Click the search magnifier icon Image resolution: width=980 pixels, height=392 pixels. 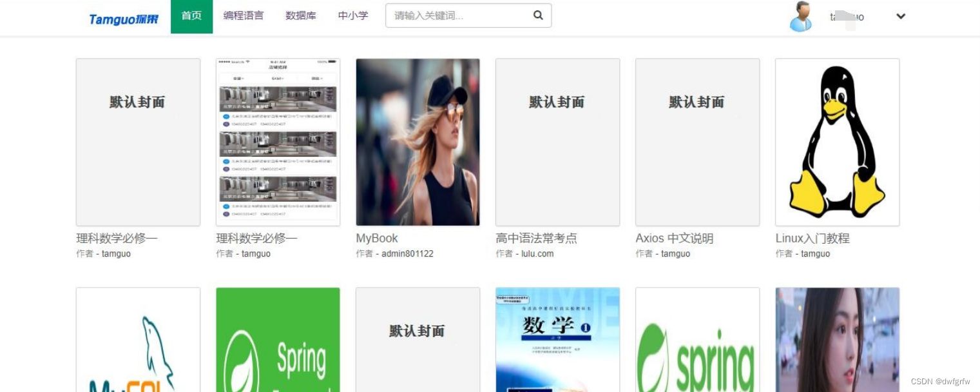tap(538, 15)
